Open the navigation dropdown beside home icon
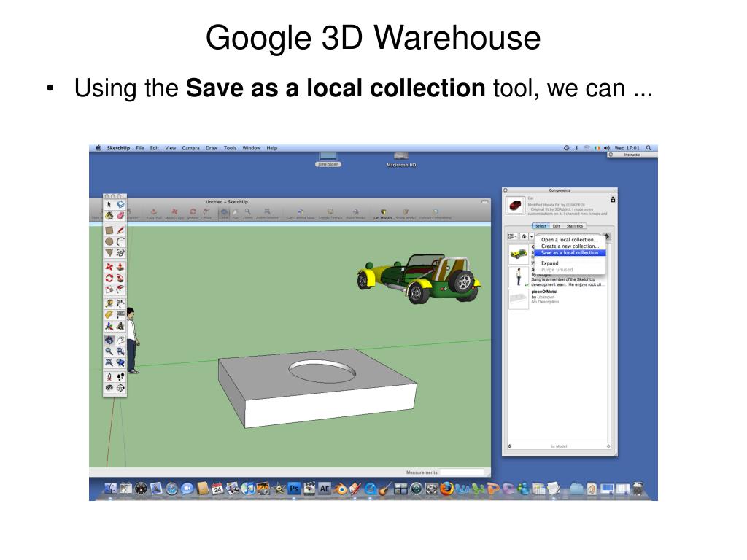747x560 pixels. pos(531,237)
